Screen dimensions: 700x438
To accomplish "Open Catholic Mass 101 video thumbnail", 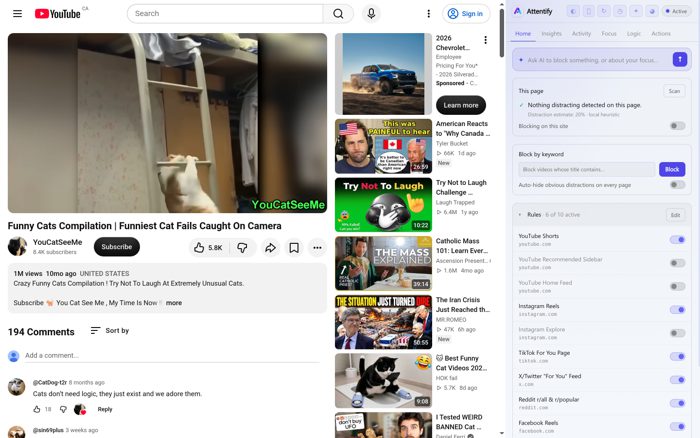I will (x=383, y=263).
